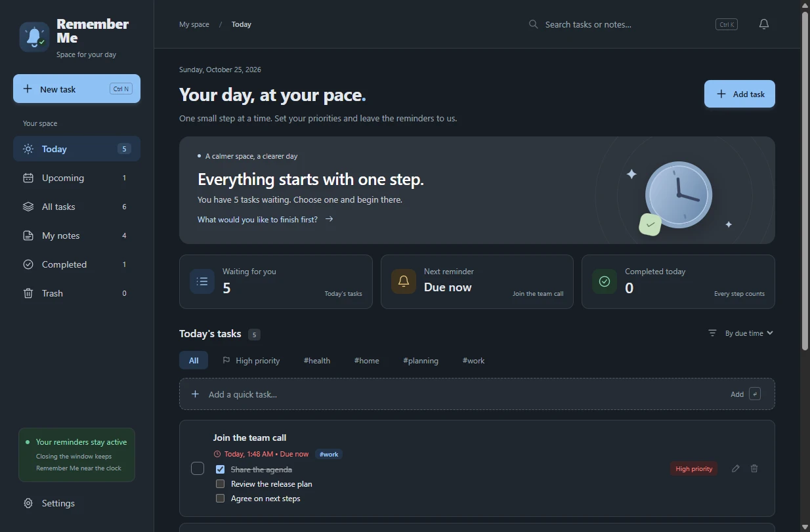810x532 pixels.
Task: Click the 'Today, 1:48 AM • Due now' text
Action: coord(266,454)
